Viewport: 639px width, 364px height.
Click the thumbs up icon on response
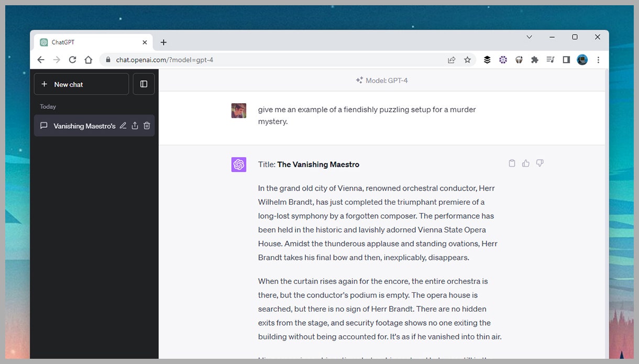[526, 163]
